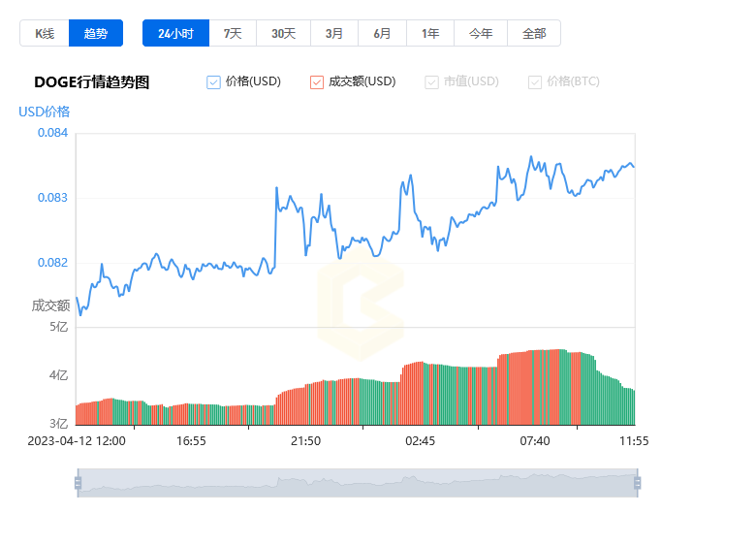The height and width of the screenshot is (546, 756).
Task: Choose the 7天 time range
Action: click(233, 33)
